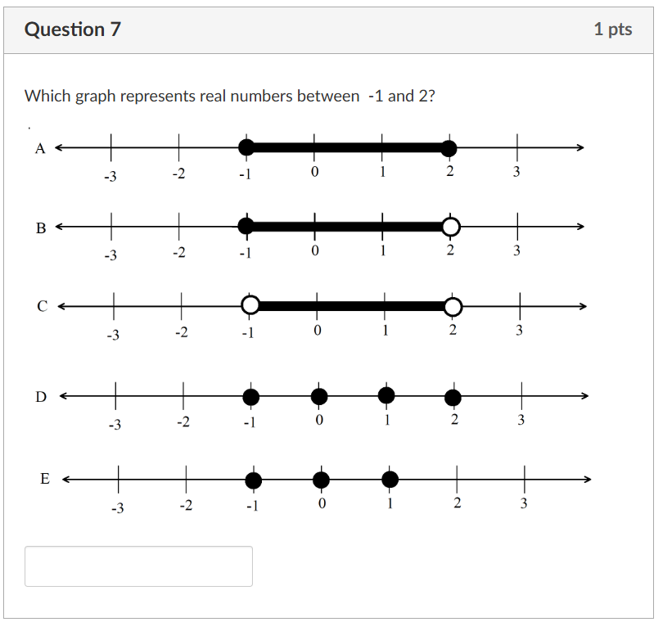
Task: Click the closed dot at -1 on graph B
Action: click(x=246, y=227)
